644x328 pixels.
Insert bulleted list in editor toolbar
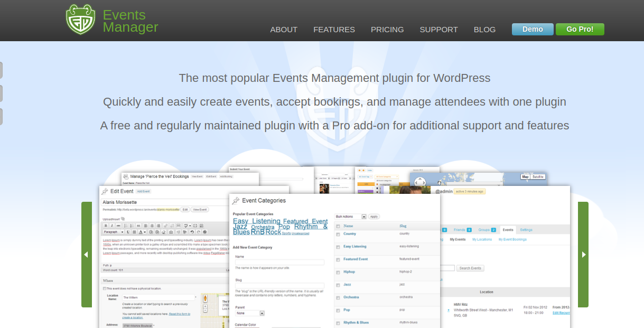click(126, 226)
